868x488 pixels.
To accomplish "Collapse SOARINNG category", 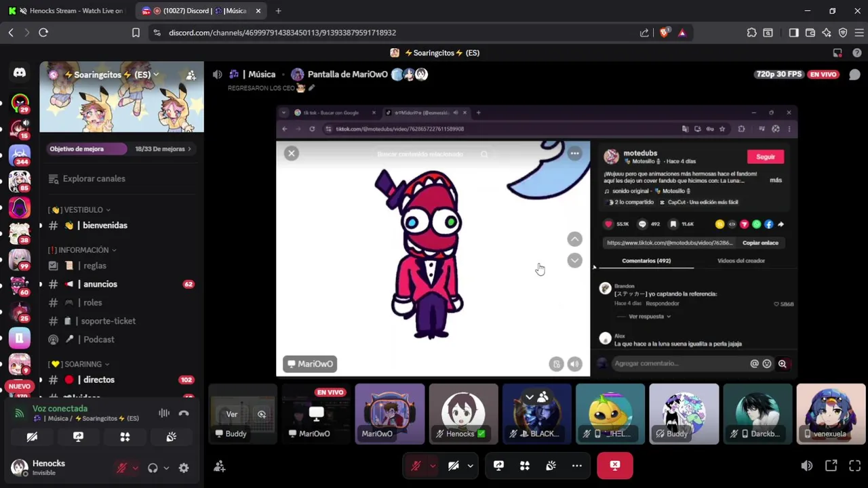I will tap(79, 364).
